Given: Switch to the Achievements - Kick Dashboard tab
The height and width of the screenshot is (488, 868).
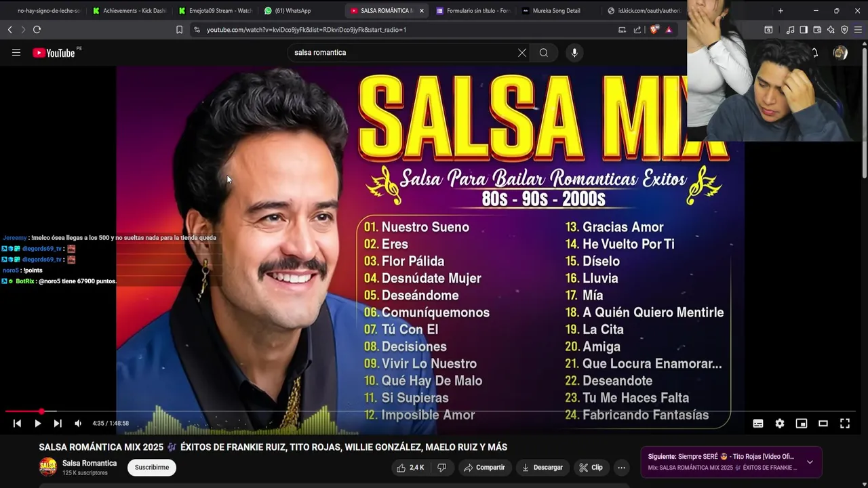Looking at the screenshot, I should (129, 11).
